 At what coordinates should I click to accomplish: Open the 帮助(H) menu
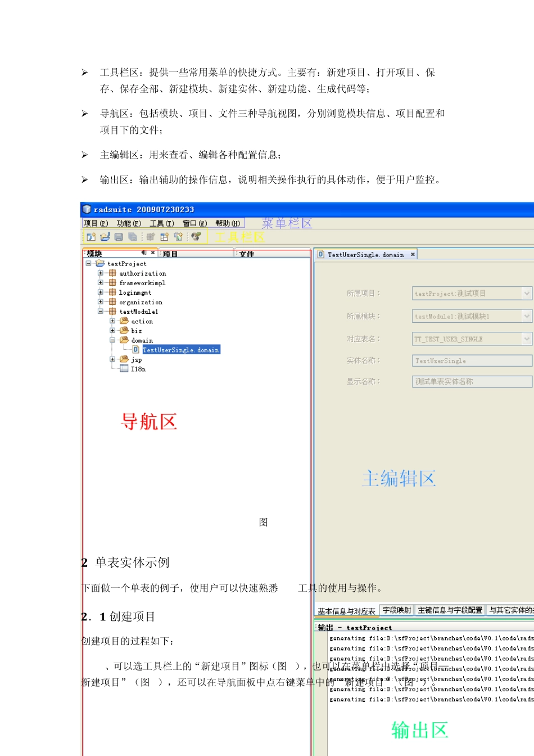(228, 223)
